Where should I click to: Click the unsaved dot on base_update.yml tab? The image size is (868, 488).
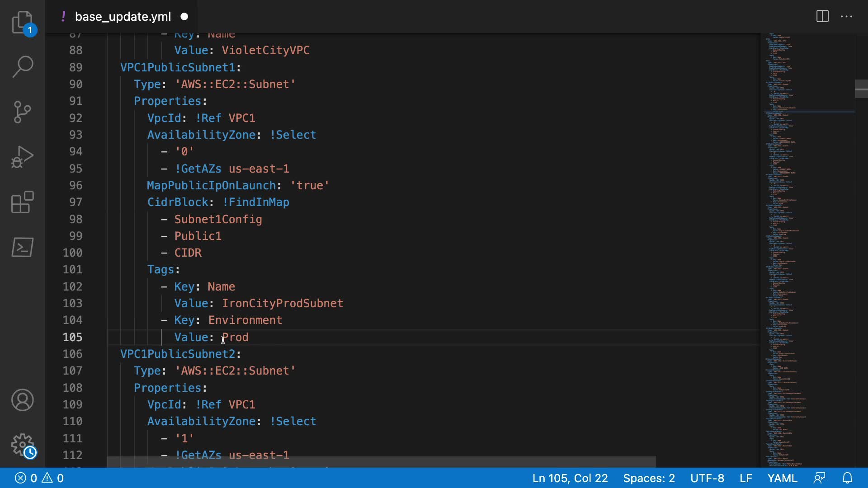184,17
